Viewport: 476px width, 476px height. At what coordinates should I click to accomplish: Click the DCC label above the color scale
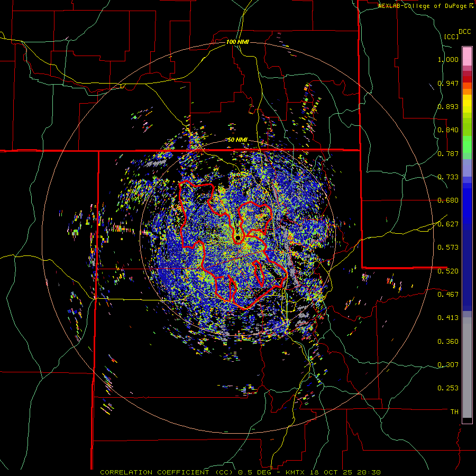coord(464,32)
